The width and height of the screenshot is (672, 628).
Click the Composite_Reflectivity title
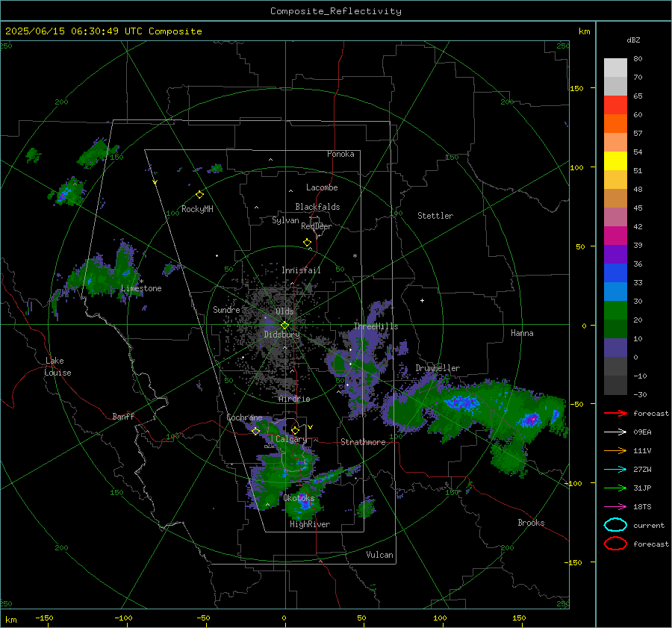[336, 11]
